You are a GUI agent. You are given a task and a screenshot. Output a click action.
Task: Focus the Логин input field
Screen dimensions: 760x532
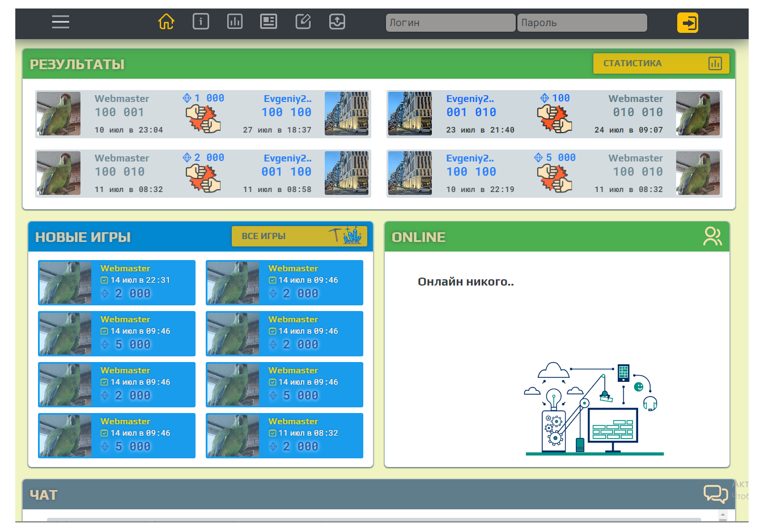tap(451, 23)
